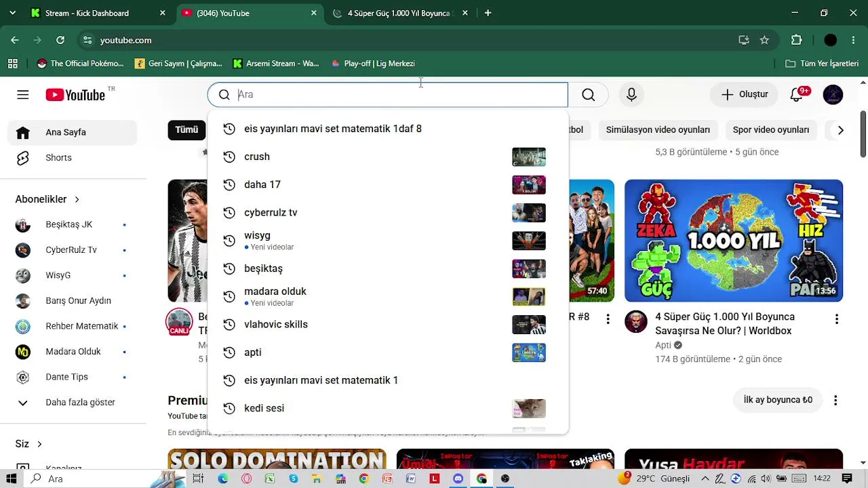Open the Tüm Yer İşaretleri folder

pyautogui.click(x=822, y=64)
